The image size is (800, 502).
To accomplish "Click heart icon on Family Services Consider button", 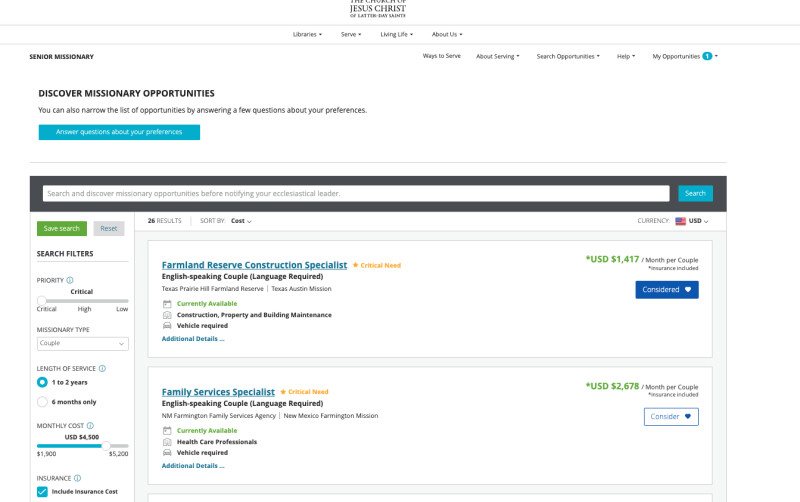I will coord(688,417).
